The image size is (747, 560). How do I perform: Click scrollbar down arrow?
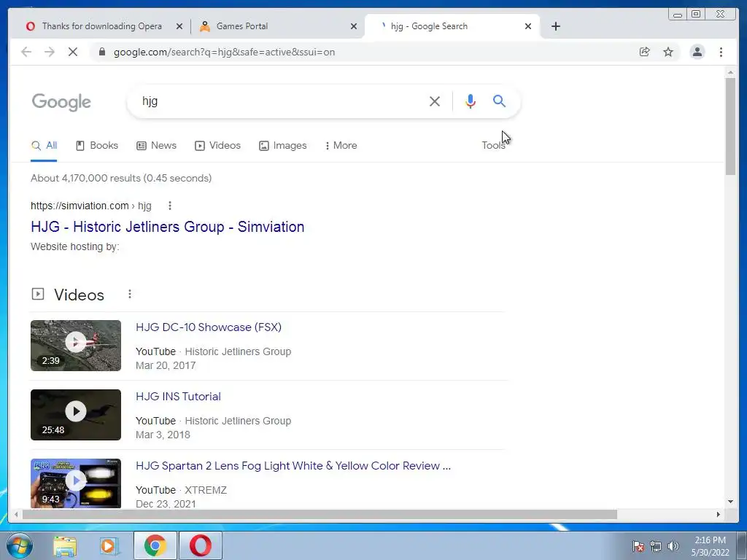tap(730, 502)
